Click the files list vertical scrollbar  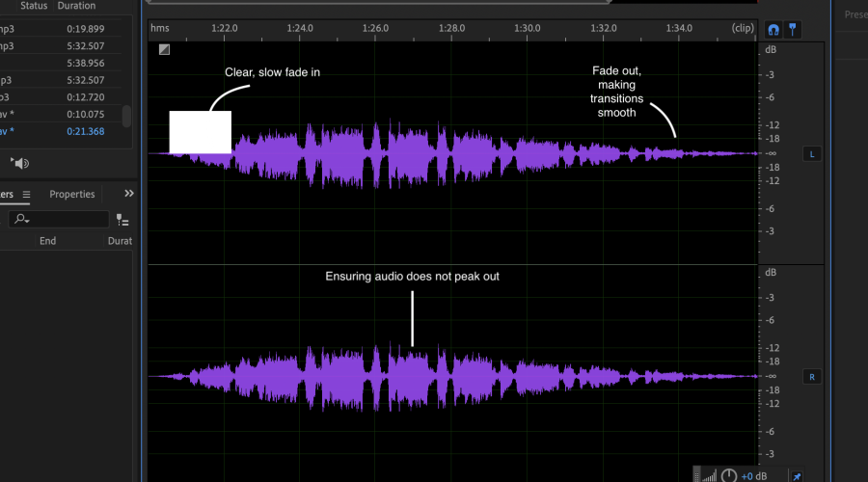[126, 116]
